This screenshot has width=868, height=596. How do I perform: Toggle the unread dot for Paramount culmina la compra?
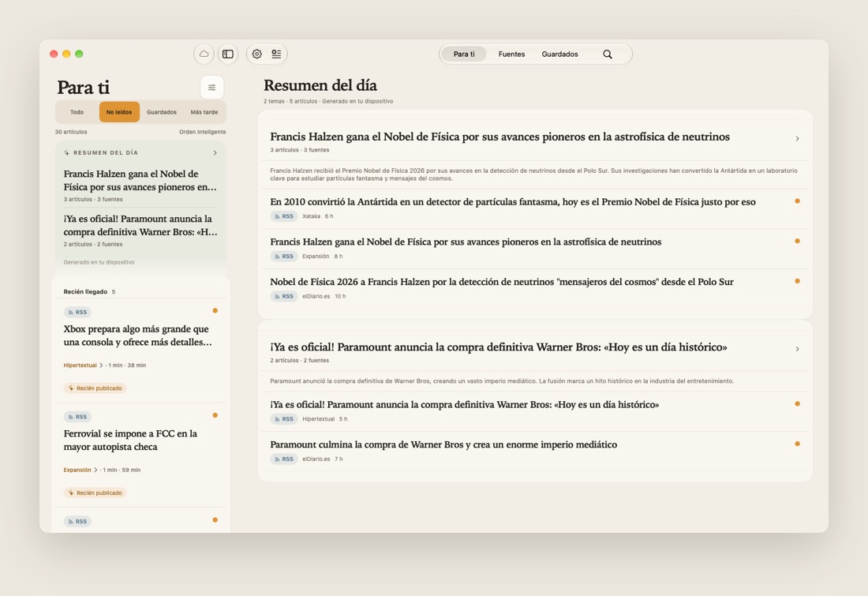797,444
